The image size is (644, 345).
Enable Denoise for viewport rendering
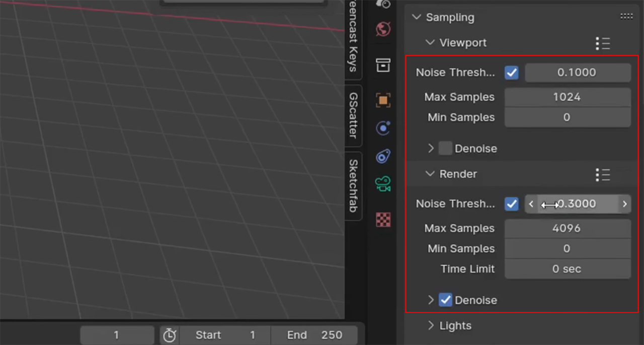[445, 148]
